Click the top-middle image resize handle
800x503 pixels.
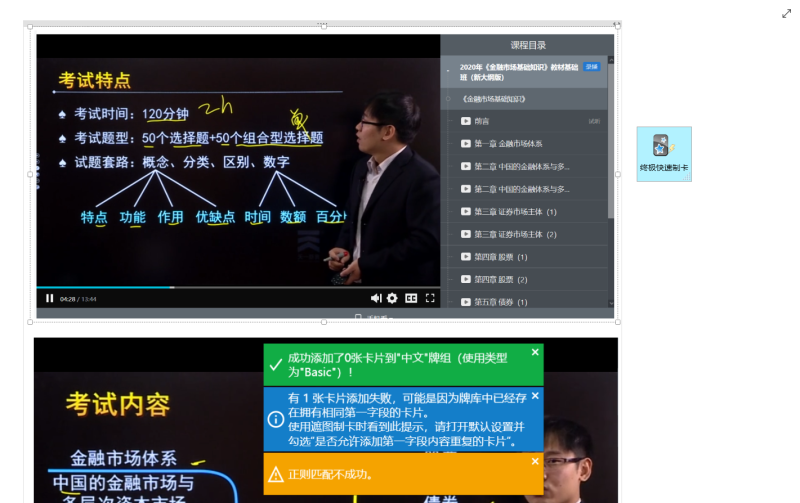tap(324, 26)
